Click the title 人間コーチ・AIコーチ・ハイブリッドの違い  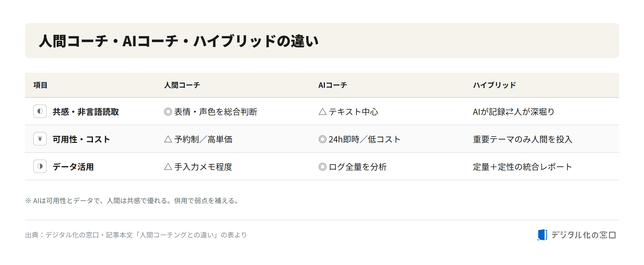179,41
